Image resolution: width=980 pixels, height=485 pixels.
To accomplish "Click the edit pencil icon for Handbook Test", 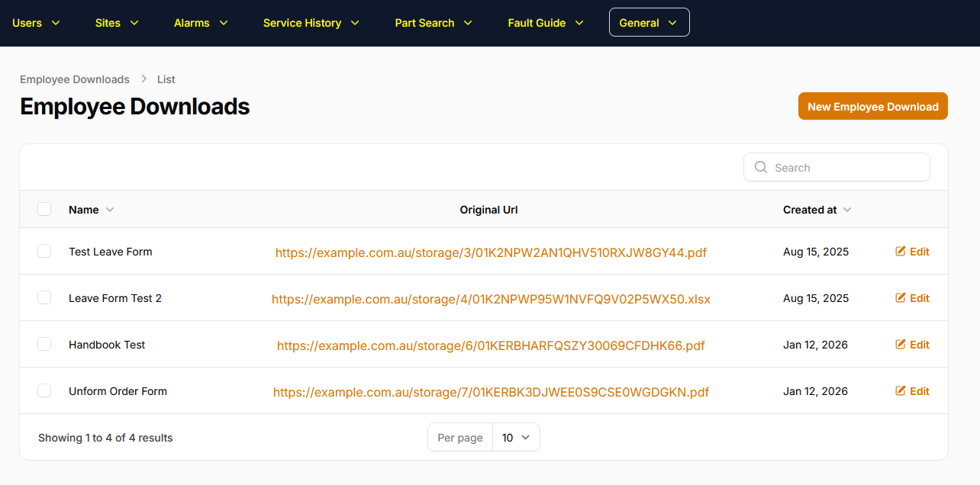I will point(901,344).
